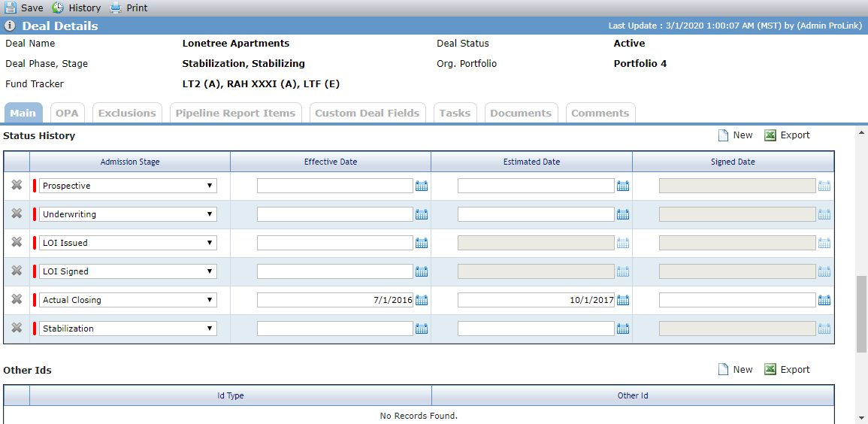868x424 pixels.
Task: Open the Pipeline Report Items tab
Action: pyautogui.click(x=236, y=113)
